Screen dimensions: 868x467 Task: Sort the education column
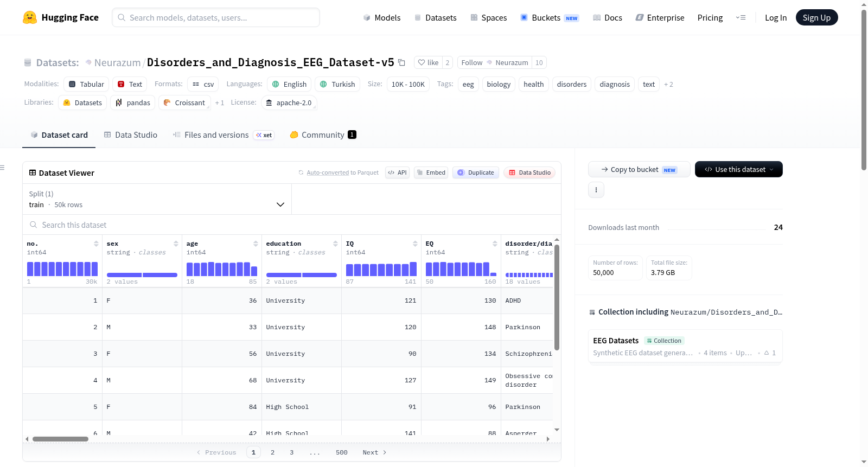click(x=335, y=244)
